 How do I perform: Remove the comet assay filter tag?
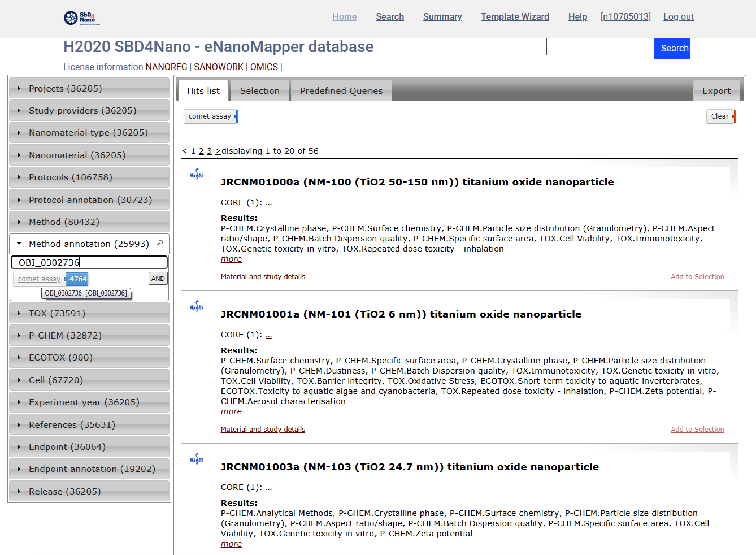point(236,116)
